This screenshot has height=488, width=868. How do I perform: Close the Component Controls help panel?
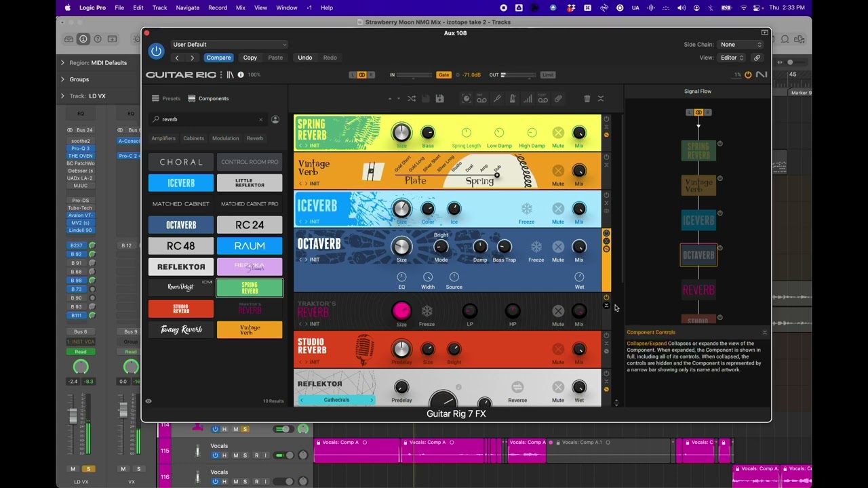click(x=764, y=332)
